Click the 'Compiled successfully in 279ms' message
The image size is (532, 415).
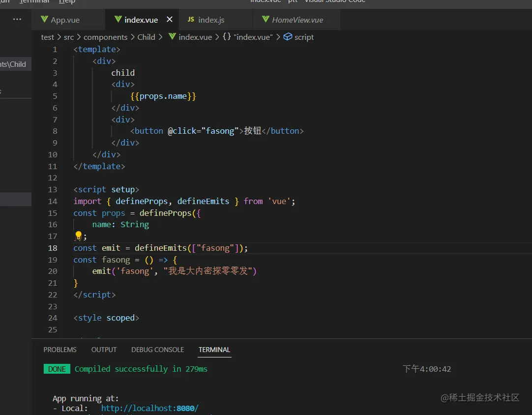pyautogui.click(x=141, y=369)
